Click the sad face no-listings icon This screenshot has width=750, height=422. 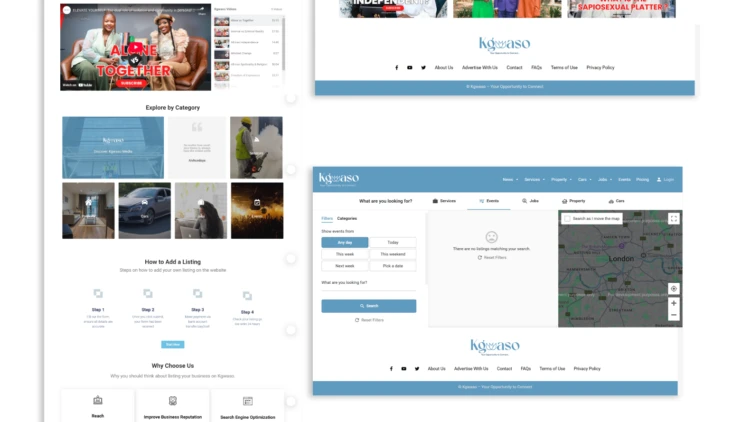pos(491,237)
